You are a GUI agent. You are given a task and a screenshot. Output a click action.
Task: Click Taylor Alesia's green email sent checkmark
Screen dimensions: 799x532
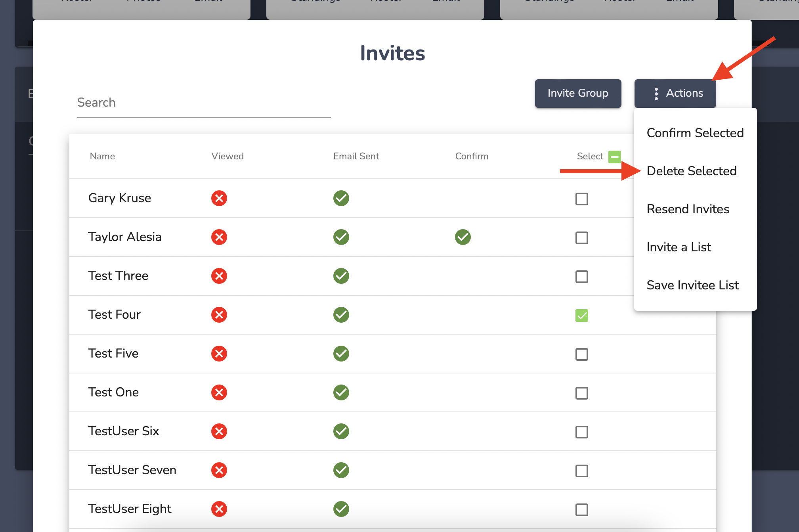[x=341, y=237]
